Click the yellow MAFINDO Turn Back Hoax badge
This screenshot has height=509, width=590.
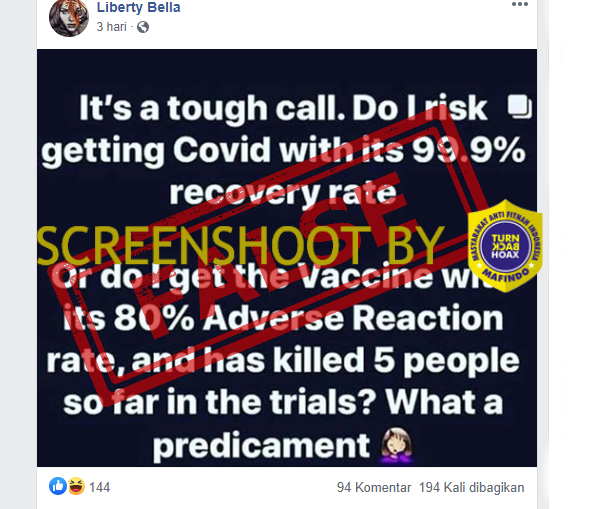505,246
